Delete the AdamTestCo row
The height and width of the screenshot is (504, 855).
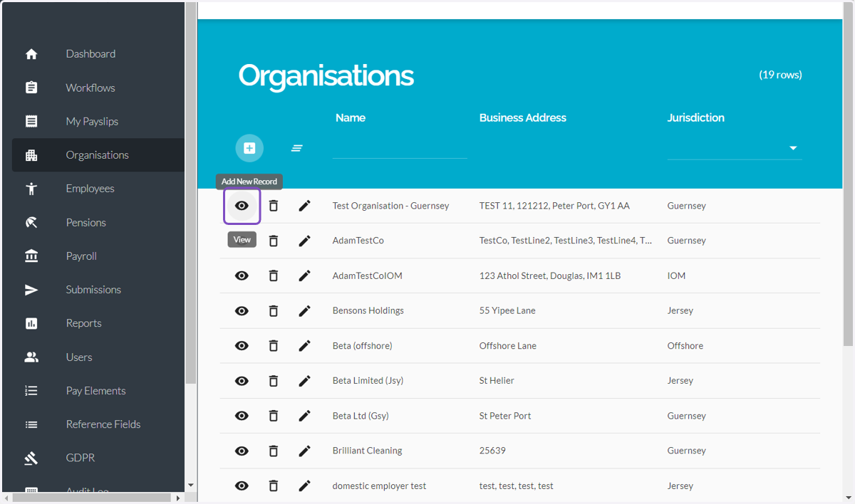tap(274, 241)
